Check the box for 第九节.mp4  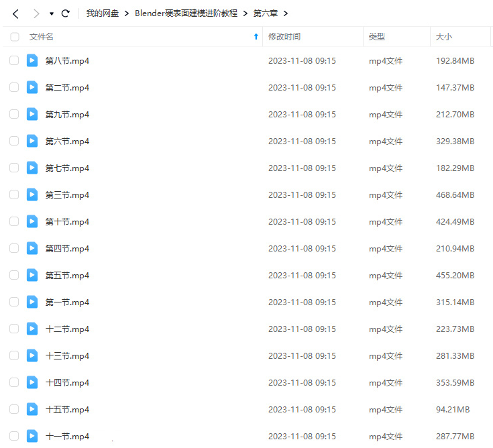point(14,114)
